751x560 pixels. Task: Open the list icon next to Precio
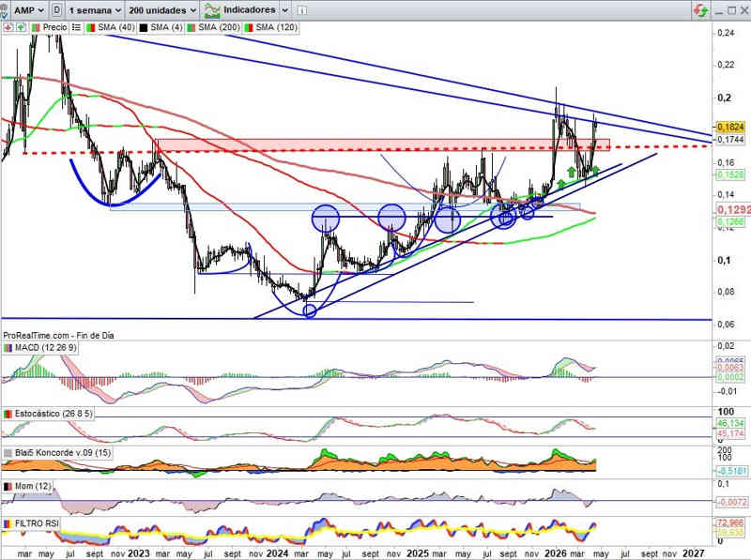tap(76, 28)
